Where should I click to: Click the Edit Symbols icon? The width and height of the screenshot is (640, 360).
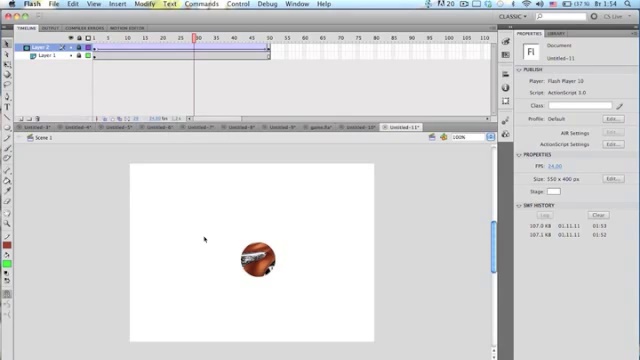(x=444, y=138)
